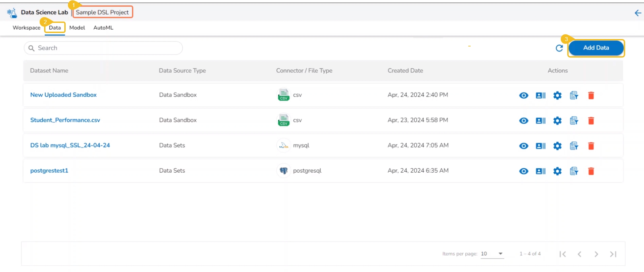Click the Add Data button
This screenshot has width=644, height=272.
pos(596,48)
